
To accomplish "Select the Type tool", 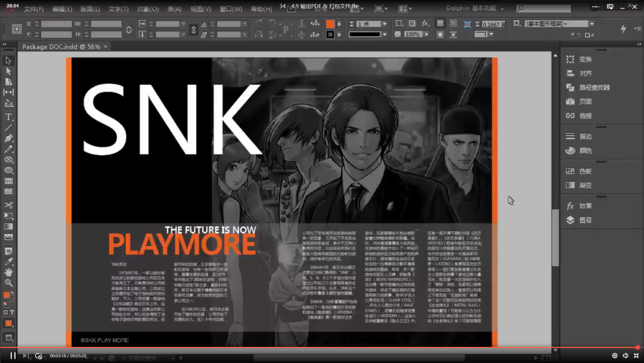I will coord(8,117).
